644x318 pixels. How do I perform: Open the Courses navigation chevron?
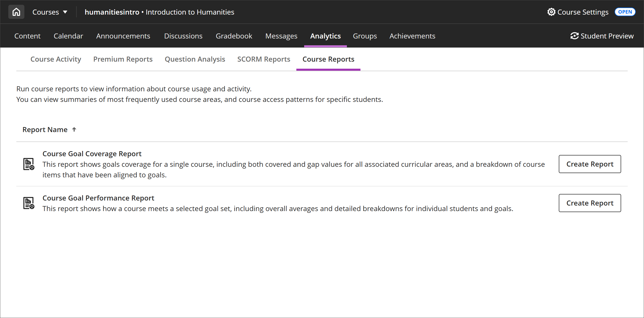[x=65, y=12]
